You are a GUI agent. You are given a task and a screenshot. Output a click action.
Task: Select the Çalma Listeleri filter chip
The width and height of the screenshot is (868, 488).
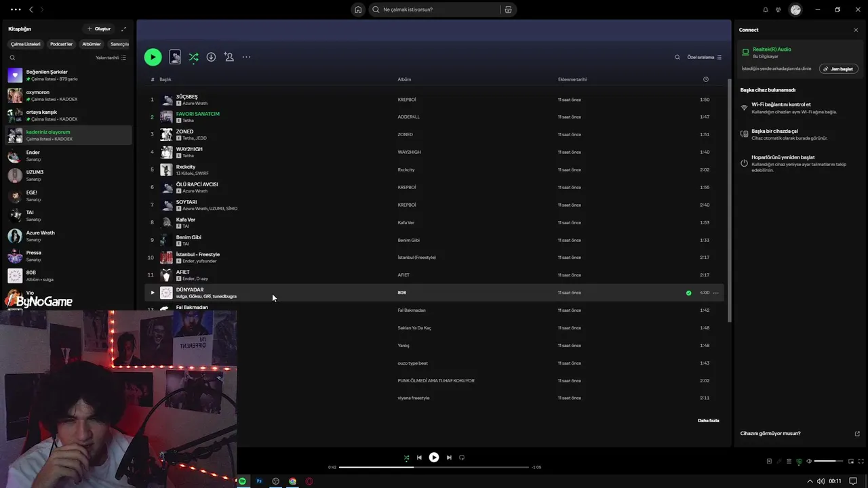[26, 44]
